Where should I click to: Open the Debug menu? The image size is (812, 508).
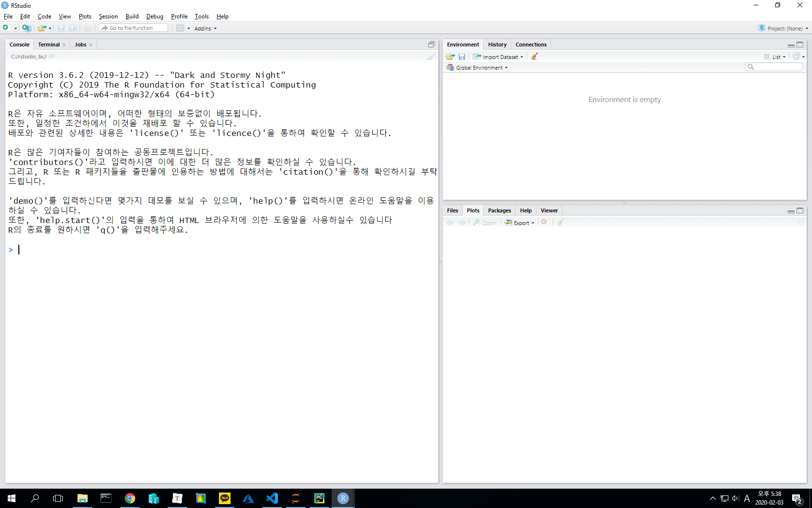coord(155,16)
